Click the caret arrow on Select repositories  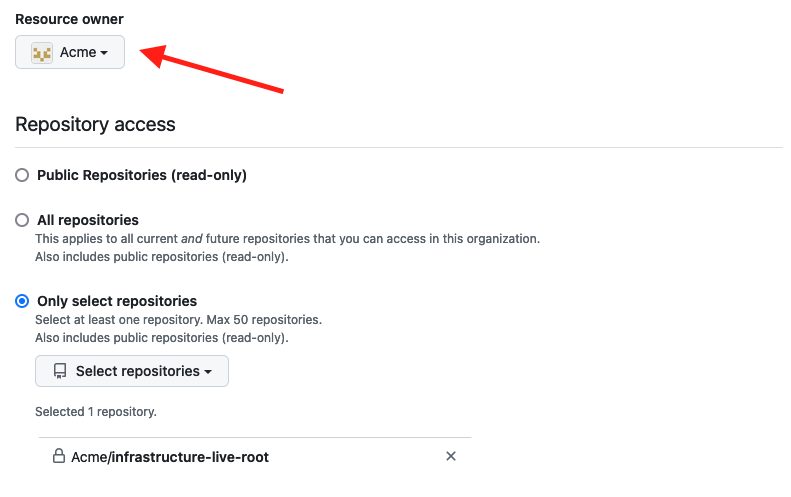[208, 372]
